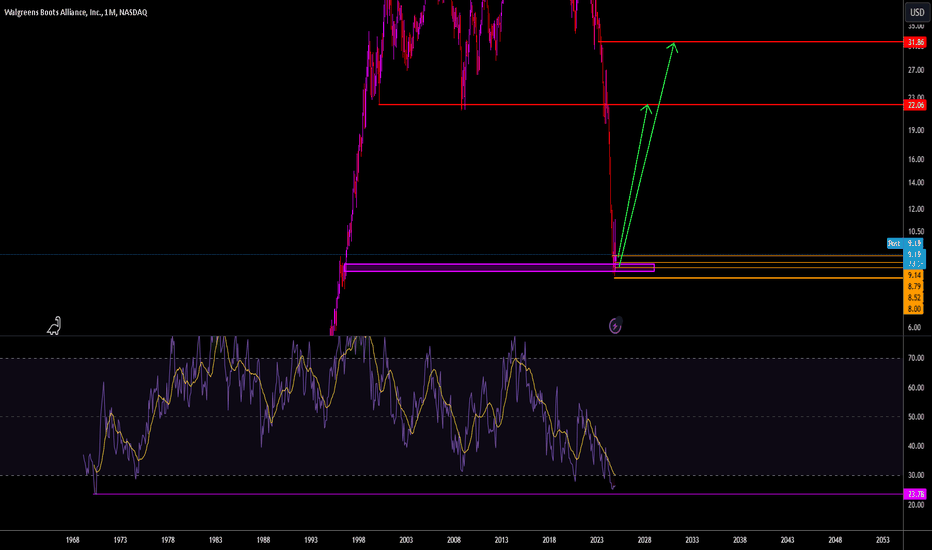Click the 10.50 tick on price axis

(x=916, y=232)
